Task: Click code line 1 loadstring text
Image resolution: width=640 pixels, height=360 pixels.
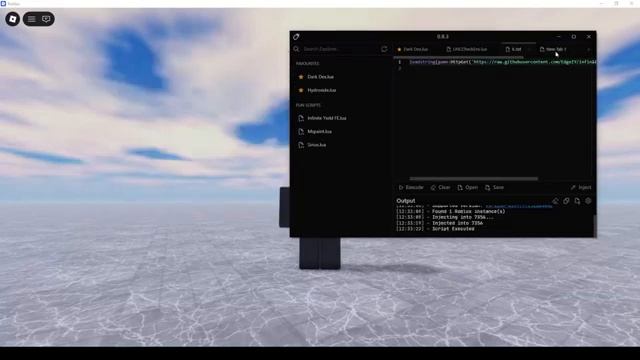Action: pyautogui.click(x=503, y=62)
